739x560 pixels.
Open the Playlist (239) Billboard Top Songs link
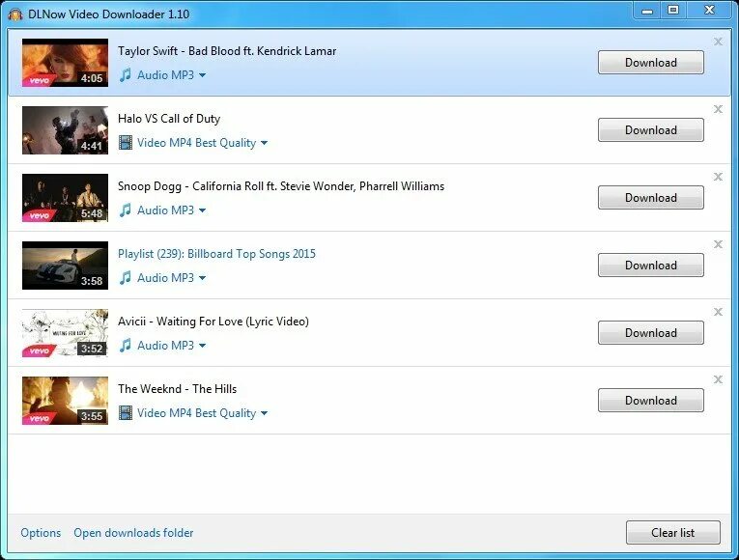(216, 254)
